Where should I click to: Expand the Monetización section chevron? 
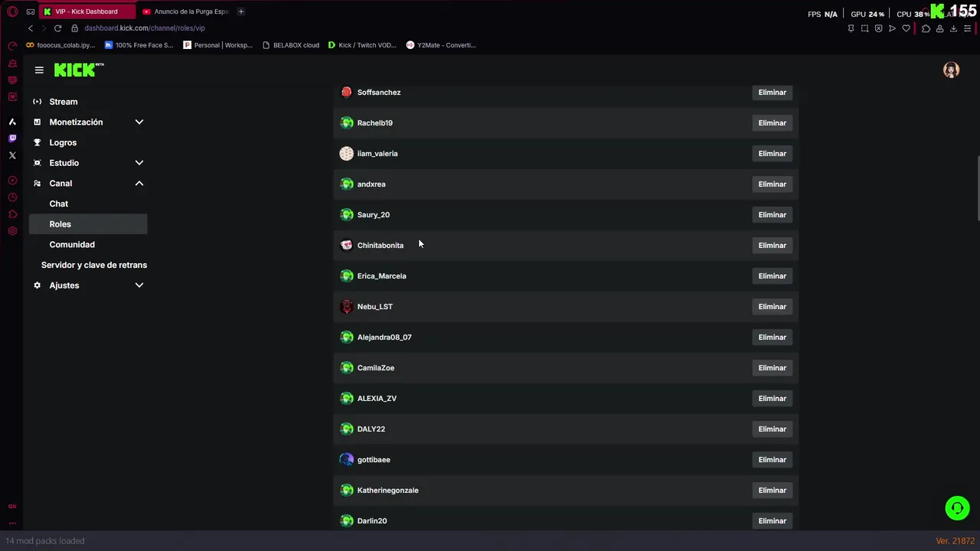pos(139,122)
